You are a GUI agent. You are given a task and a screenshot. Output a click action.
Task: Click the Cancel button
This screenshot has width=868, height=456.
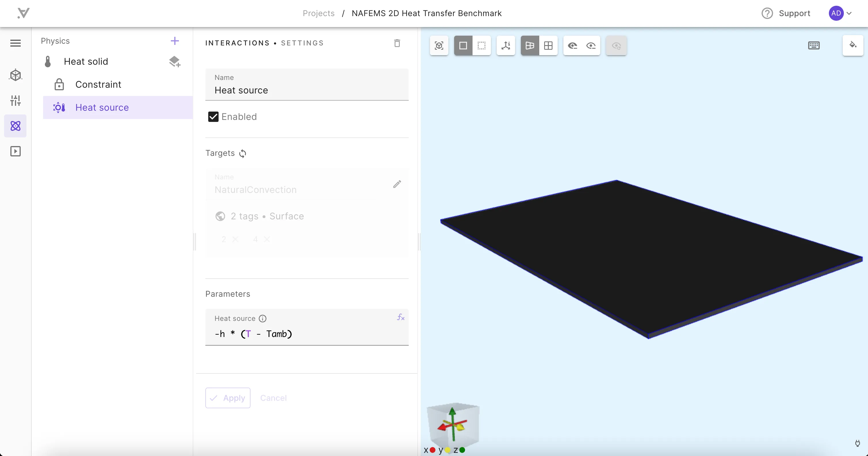(x=273, y=398)
